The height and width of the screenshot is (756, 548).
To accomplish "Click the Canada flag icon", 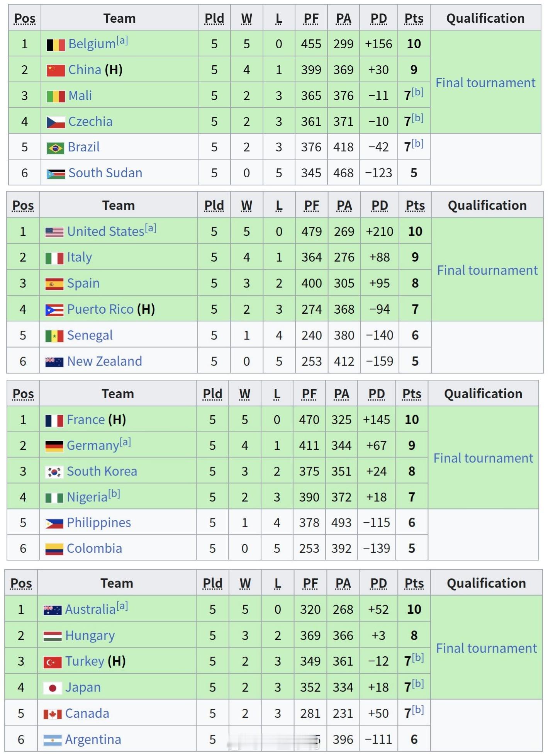I will pos(52,714).
